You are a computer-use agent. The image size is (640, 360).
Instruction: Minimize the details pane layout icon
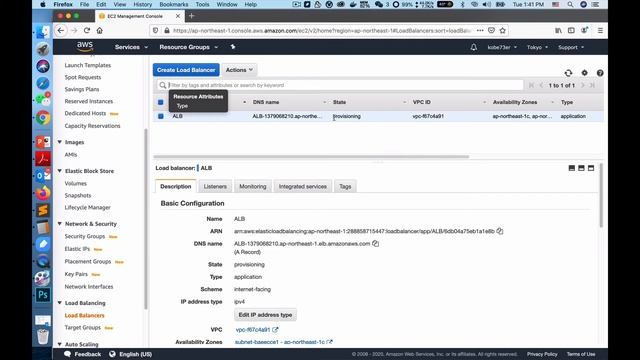pyautogui.click(x=571, y=168)
